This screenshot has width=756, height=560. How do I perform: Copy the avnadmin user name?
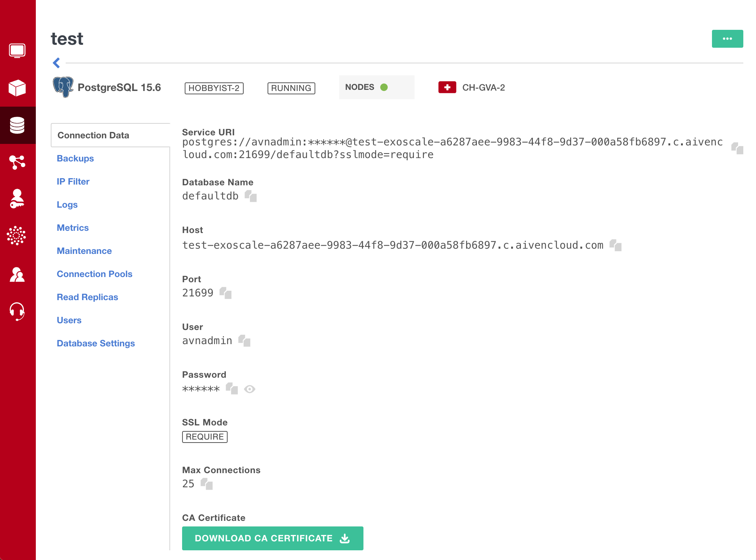tap(245, 341)
